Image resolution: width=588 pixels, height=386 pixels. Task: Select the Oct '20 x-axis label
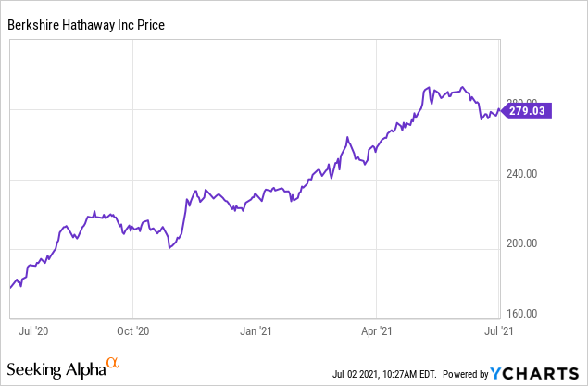click(132, 329)
